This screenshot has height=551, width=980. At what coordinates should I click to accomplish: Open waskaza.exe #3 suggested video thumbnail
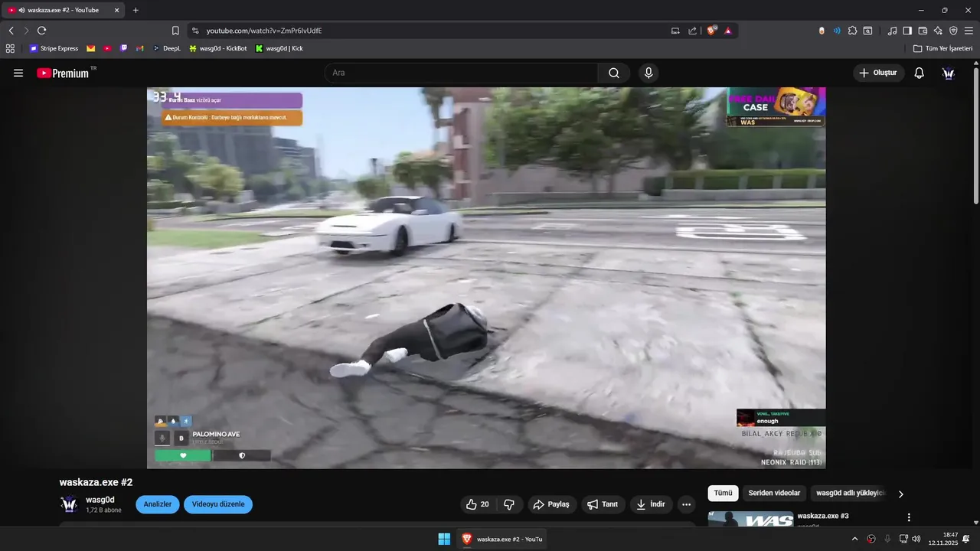[x=750, y=519]
